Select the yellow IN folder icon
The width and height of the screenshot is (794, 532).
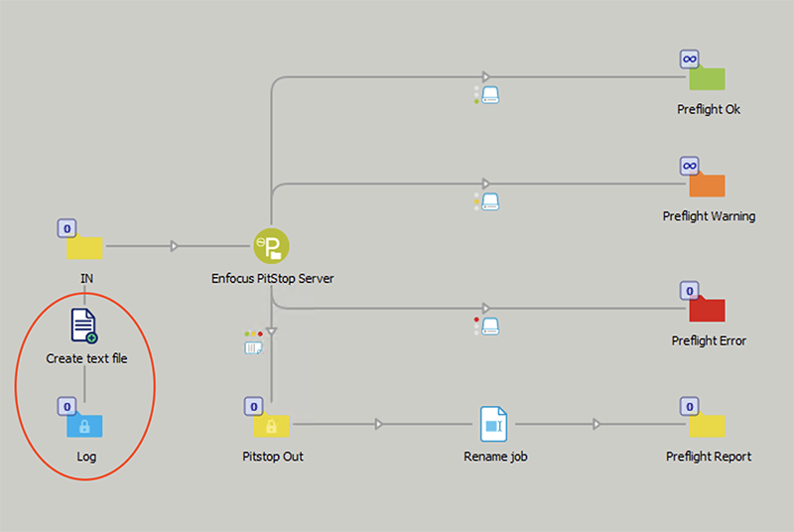tap(85, 247)
